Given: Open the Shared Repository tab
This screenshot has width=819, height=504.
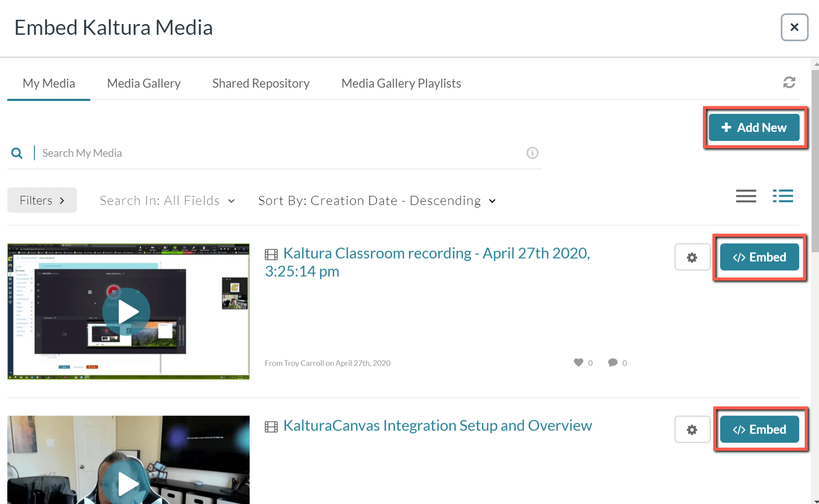Looking at the screenshot, I should pyautogui.click(x=261, y=83).
